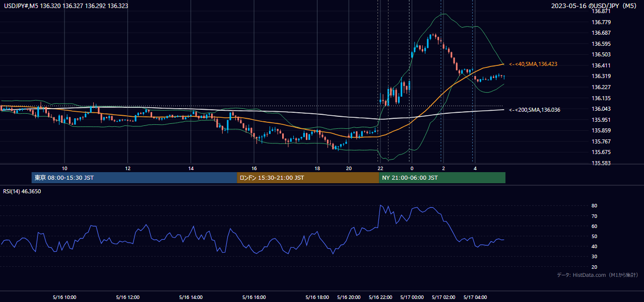This screenshot has height=302, width=644.
Task: Click the RSI axis level 20
Action: (x=595, y=267)
